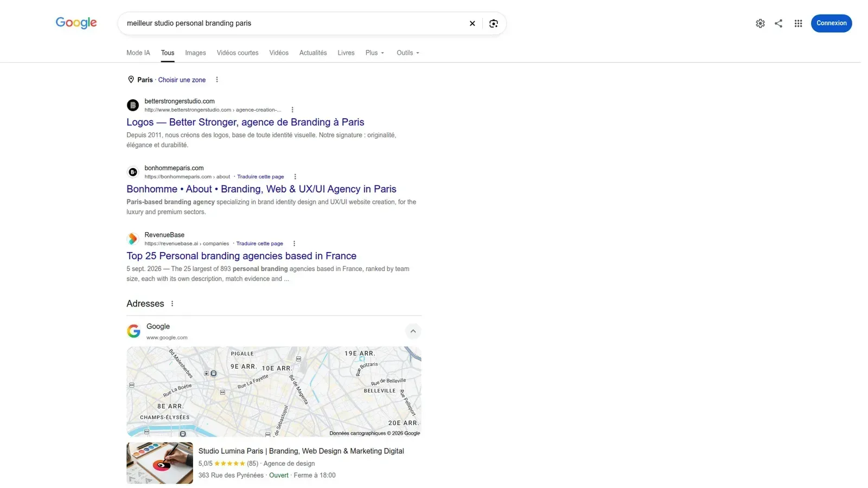Switch to the Livres tab
Screen dimensions: 868x488
(x=346, y=53)
